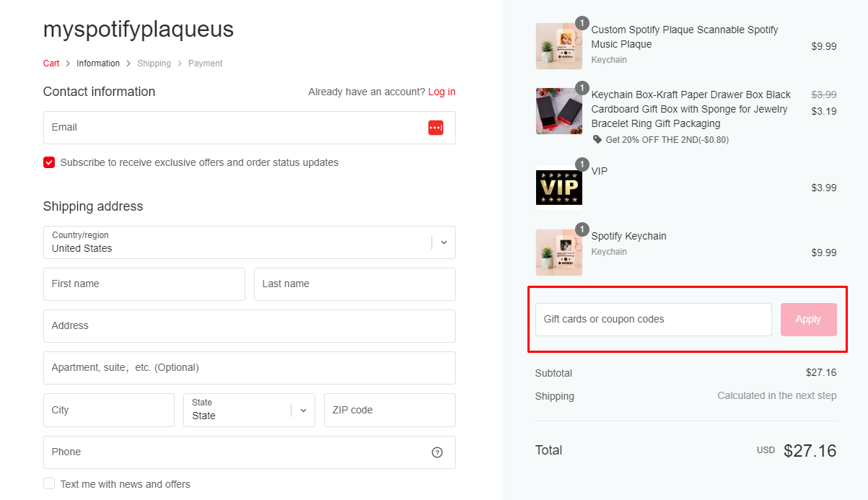Click the Keychain Box product thumbnail
This screenshot has height=500, width=868.
point(558,111)
